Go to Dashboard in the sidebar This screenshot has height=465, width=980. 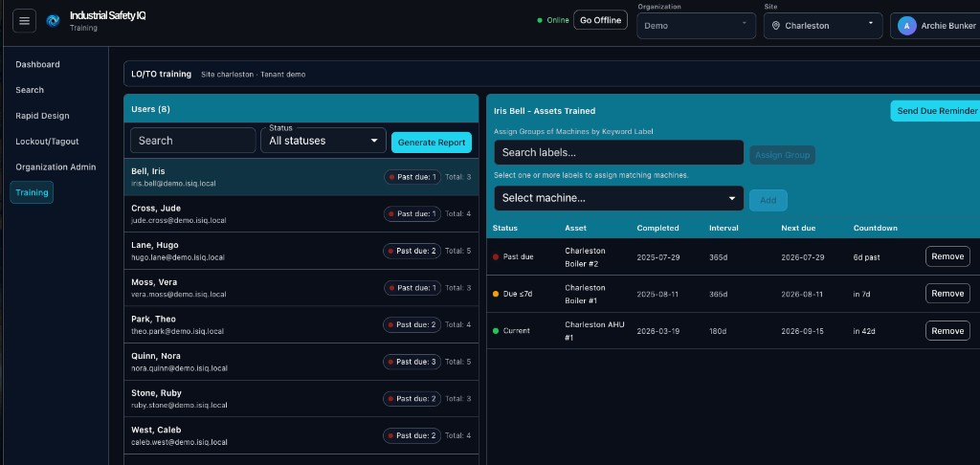click(x=37, y=64)
